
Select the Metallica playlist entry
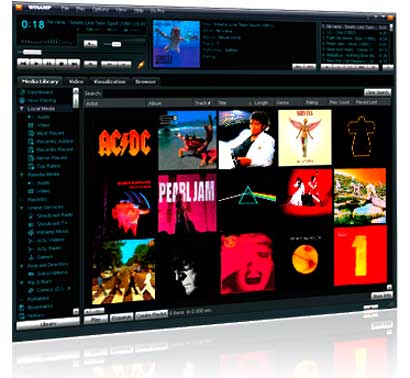[354, 55]
